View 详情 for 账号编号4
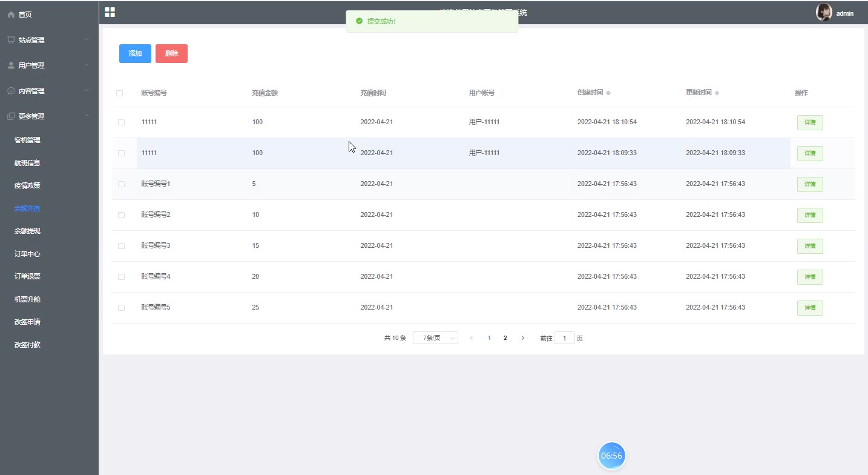The width and height of the screenshot is (868, 475). [x=810, y=277]
